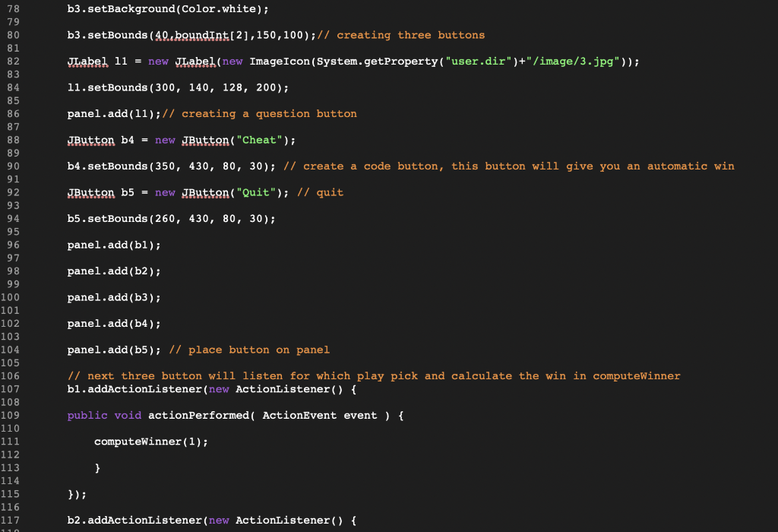Click the keyword new on line 107

tap(217, 388)
